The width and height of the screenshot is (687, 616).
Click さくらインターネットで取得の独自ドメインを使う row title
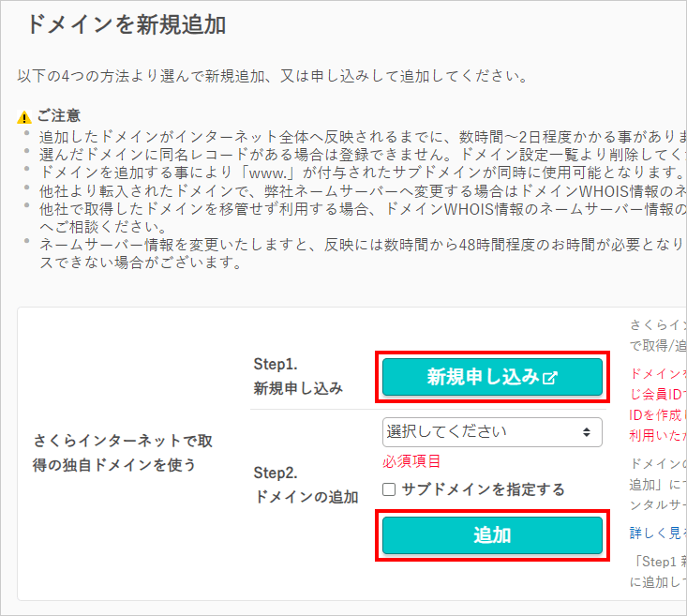pos(123,453)
